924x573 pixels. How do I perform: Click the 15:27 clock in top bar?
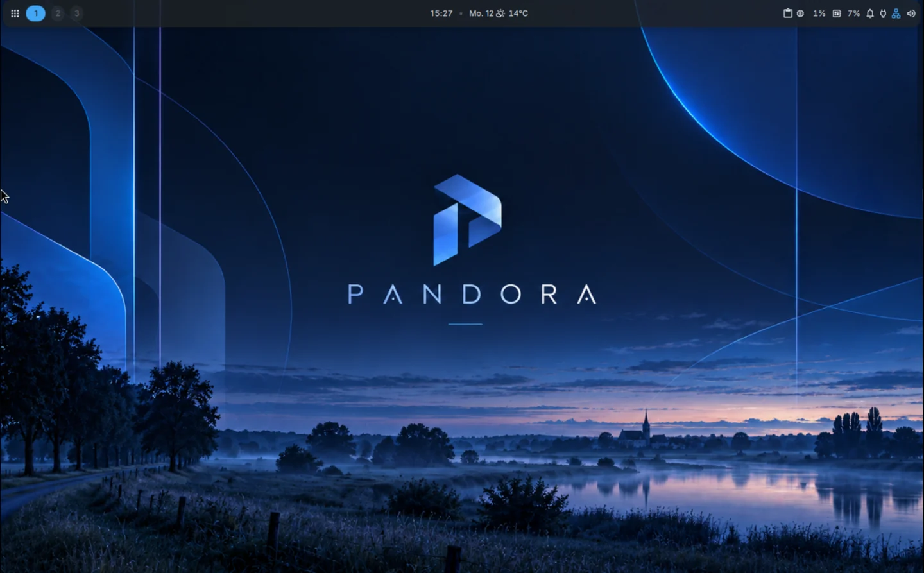[441, 13]
